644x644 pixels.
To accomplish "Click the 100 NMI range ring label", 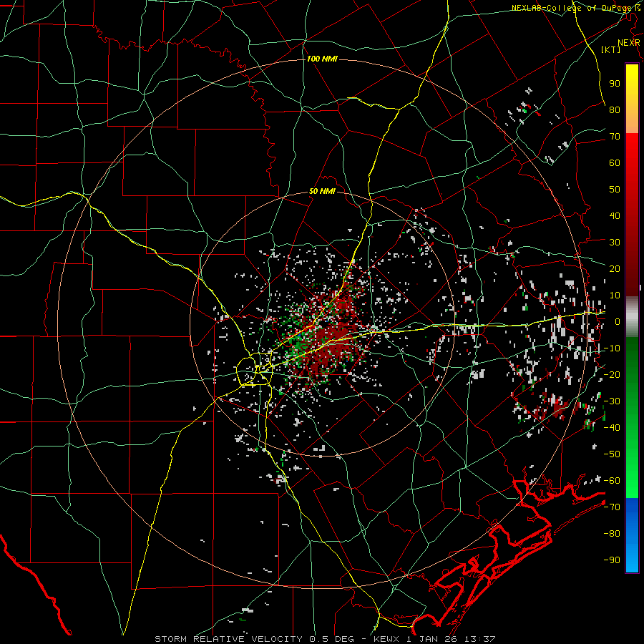I will (x=322, y=59).
